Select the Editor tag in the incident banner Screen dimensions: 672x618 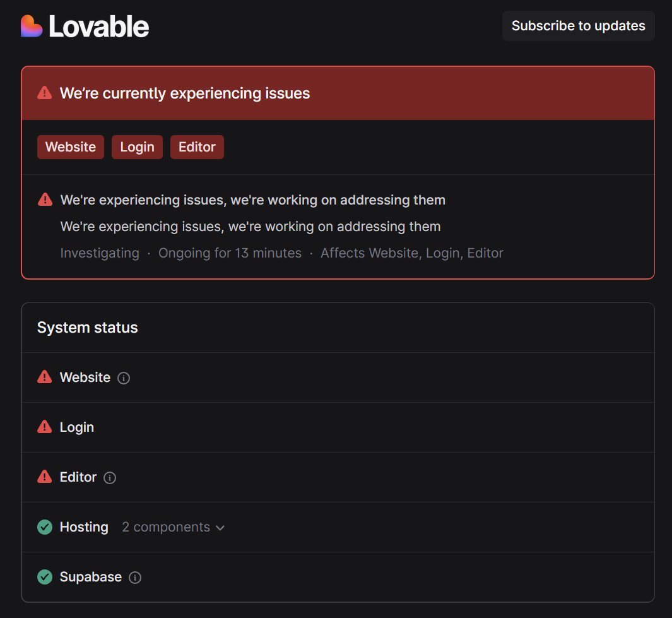coord(197,147)
